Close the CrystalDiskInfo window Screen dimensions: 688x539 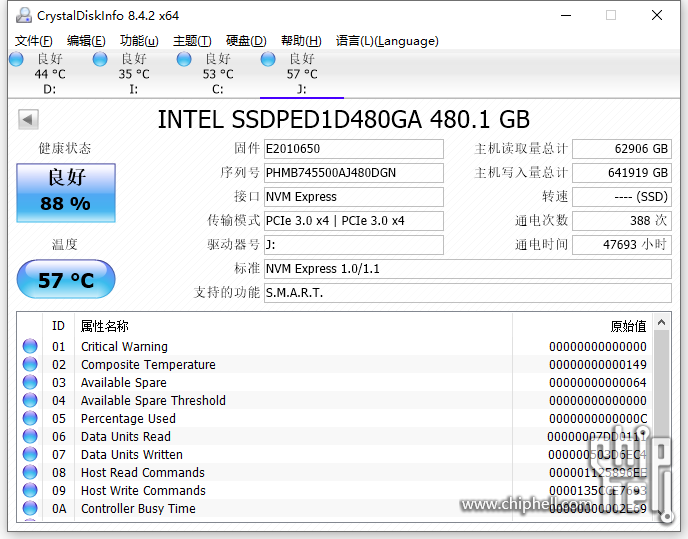[657, 15]
